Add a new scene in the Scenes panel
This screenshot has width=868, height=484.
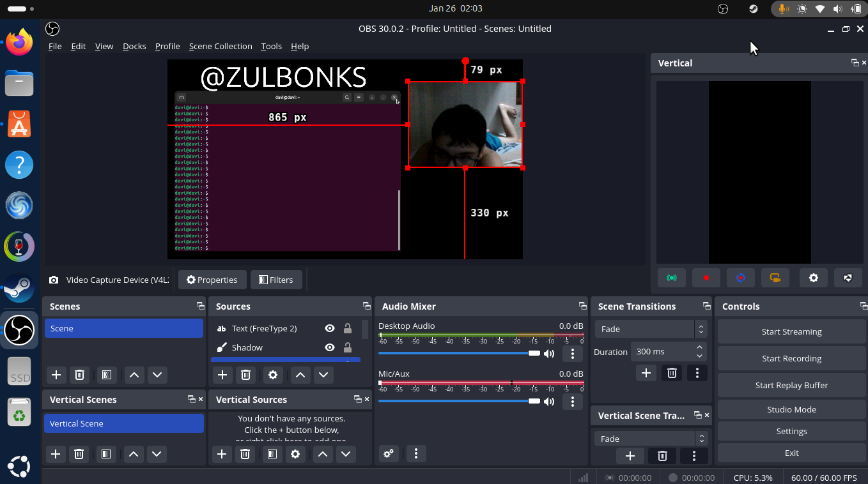(56, 375)
